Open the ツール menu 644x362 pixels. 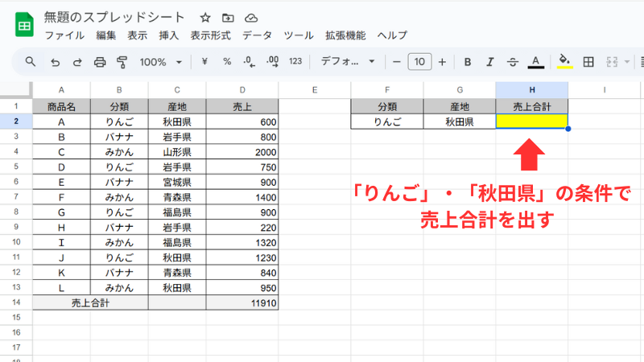299,35
